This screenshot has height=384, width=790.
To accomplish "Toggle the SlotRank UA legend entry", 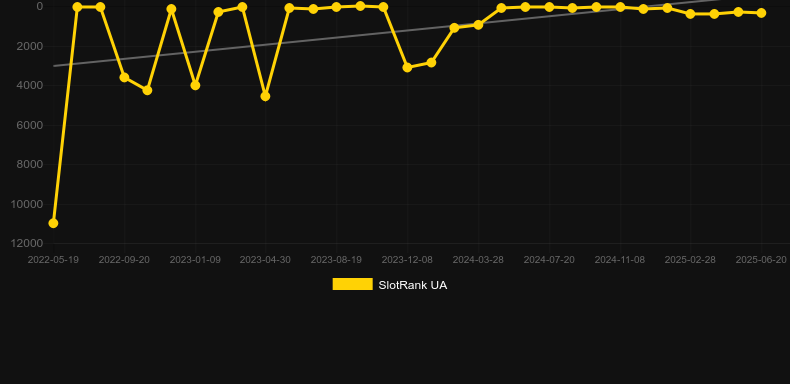I will (x=389, y=285).
